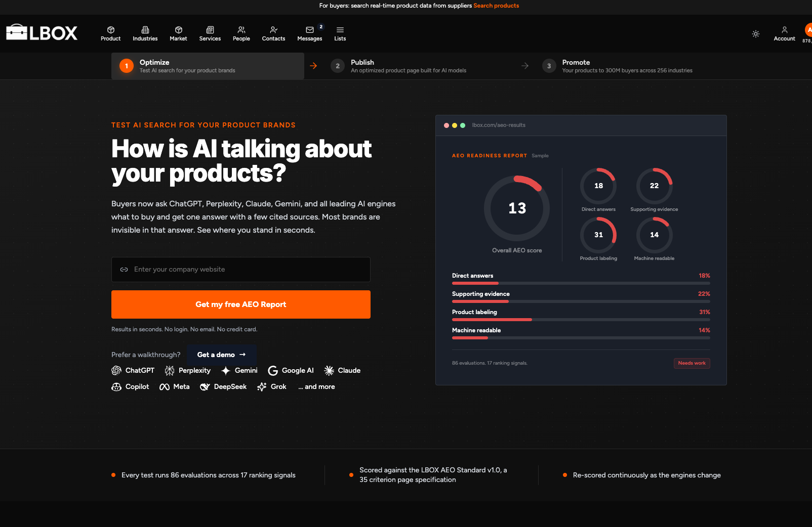Click the Machine readable 14 gauge

pyautogui.click(x=655, y=235)
